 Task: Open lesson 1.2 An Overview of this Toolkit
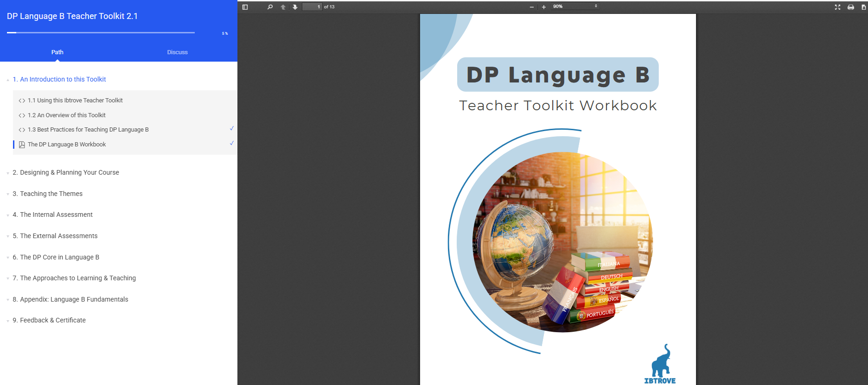pos(67,115)
